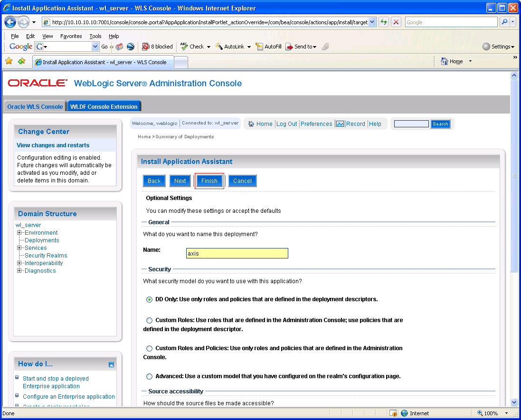Expand the Diagnostics tree node
Screen dimensions: 521x420
click(x=19, y=271)
